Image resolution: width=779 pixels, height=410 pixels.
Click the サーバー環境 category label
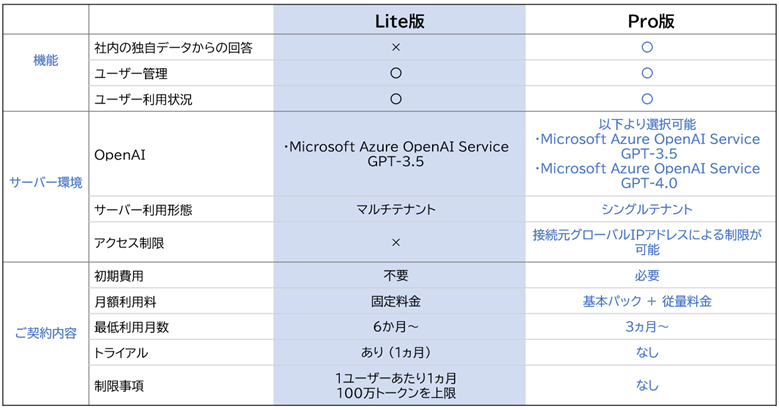(x=46, y=183)
